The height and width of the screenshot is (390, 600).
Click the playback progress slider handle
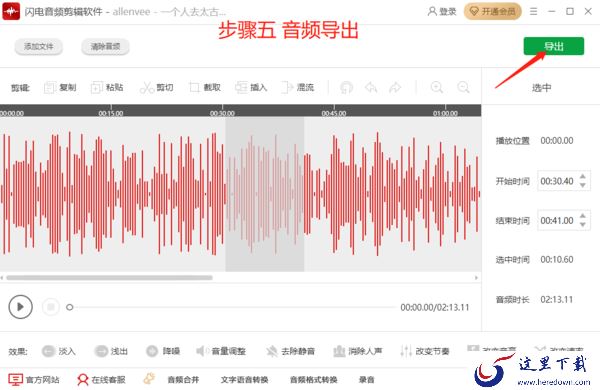[69, 307]
